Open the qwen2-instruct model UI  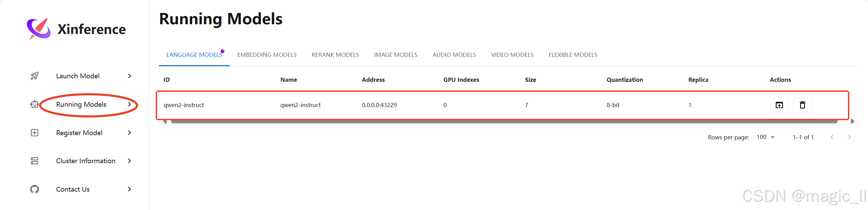click(x=779, y=105)
